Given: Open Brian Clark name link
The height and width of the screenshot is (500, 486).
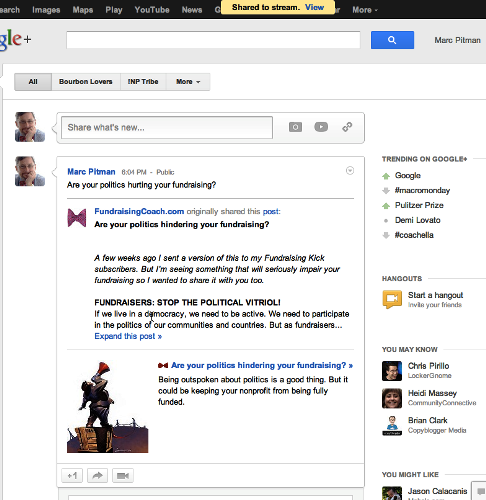Looking at the screenshot, I should (x=428, y=421).
